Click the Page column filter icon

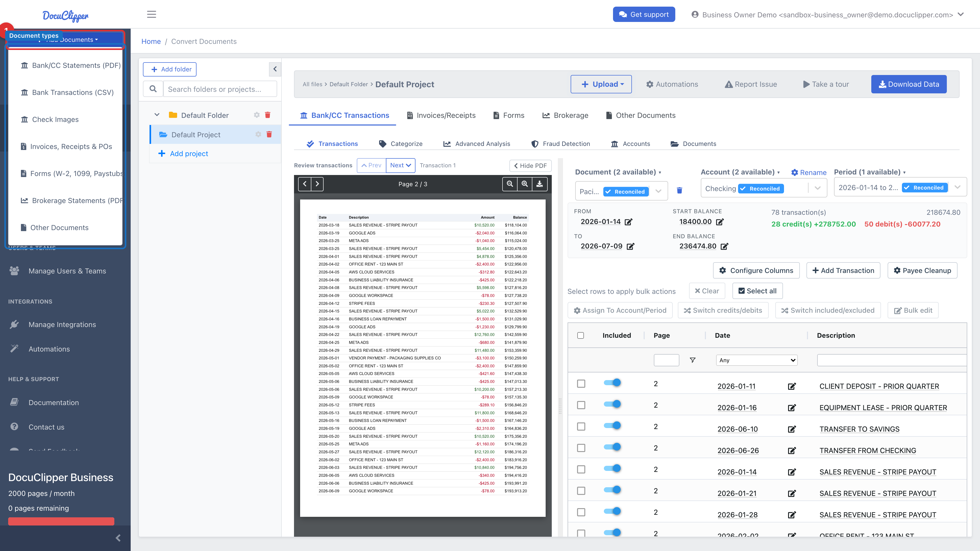coord(692,360)
